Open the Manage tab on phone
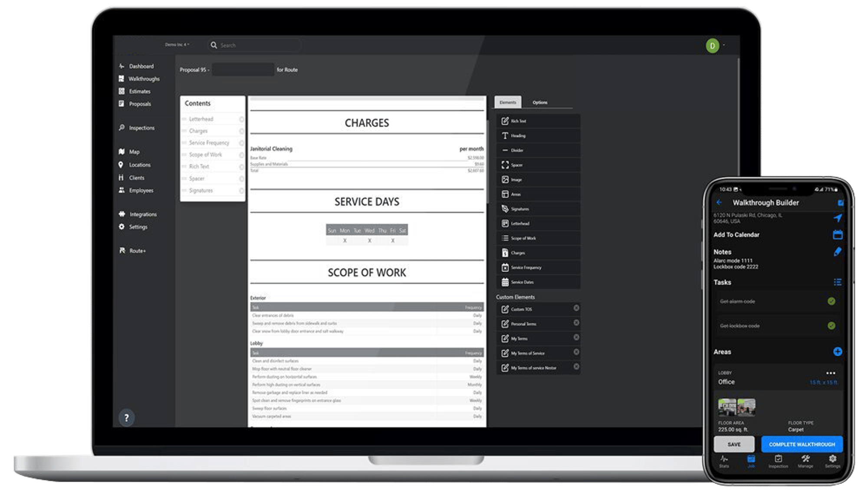This screenshot has height=494, width=868. tap(806, 461)
